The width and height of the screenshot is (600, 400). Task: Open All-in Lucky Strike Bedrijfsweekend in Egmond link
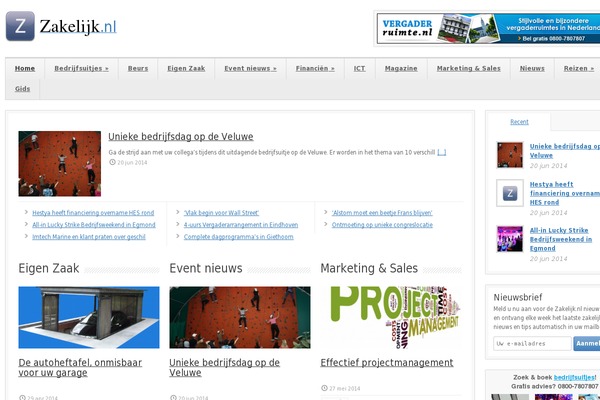94,225
